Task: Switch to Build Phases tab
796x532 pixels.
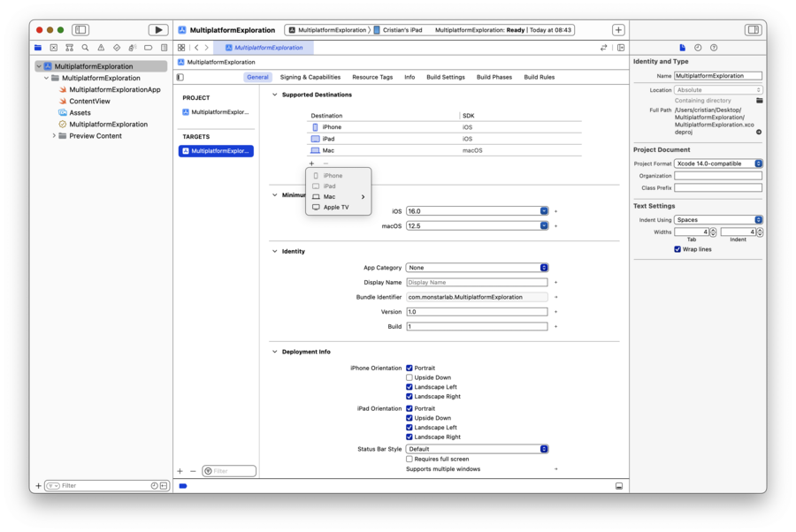Action: tap(494, 77)
